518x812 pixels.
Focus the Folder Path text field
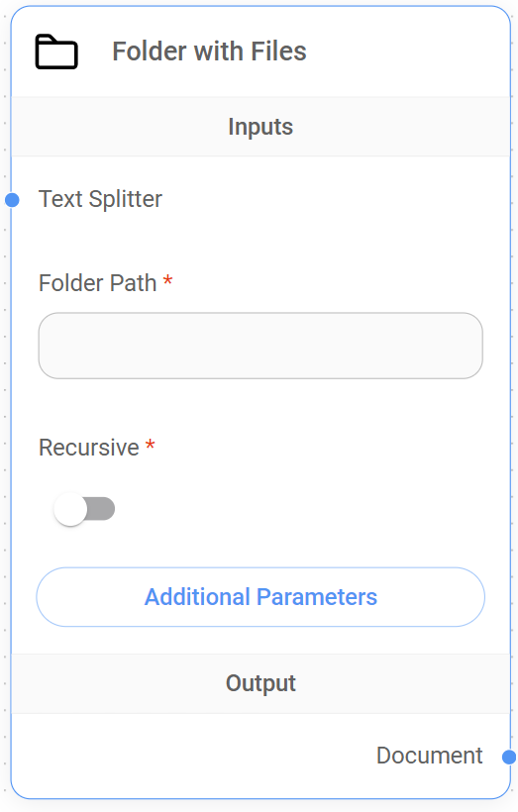point(260,346)
